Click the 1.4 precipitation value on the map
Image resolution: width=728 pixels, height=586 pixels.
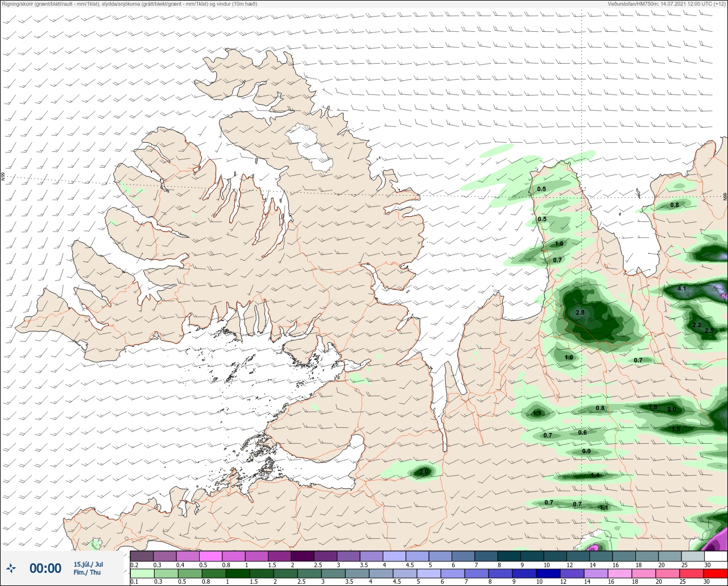point(595,475)
